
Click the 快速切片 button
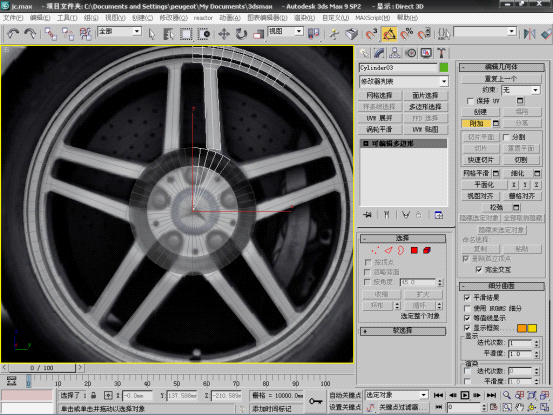[481, 160]
